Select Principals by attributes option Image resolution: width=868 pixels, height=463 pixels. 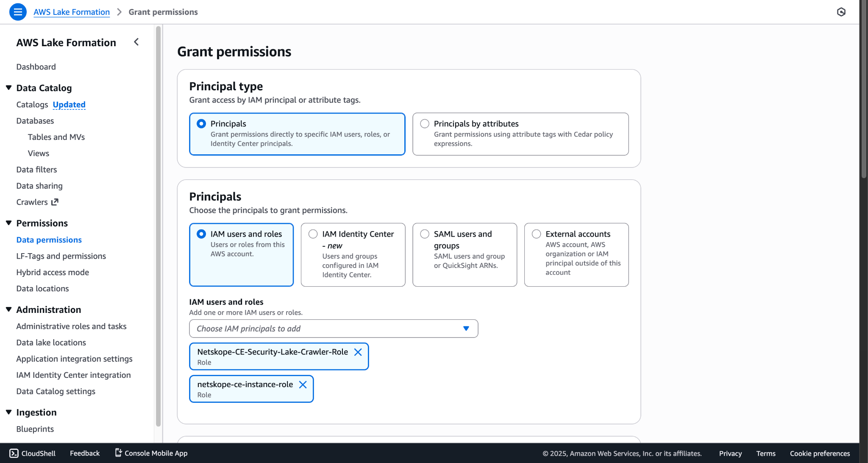pos(520,134)
